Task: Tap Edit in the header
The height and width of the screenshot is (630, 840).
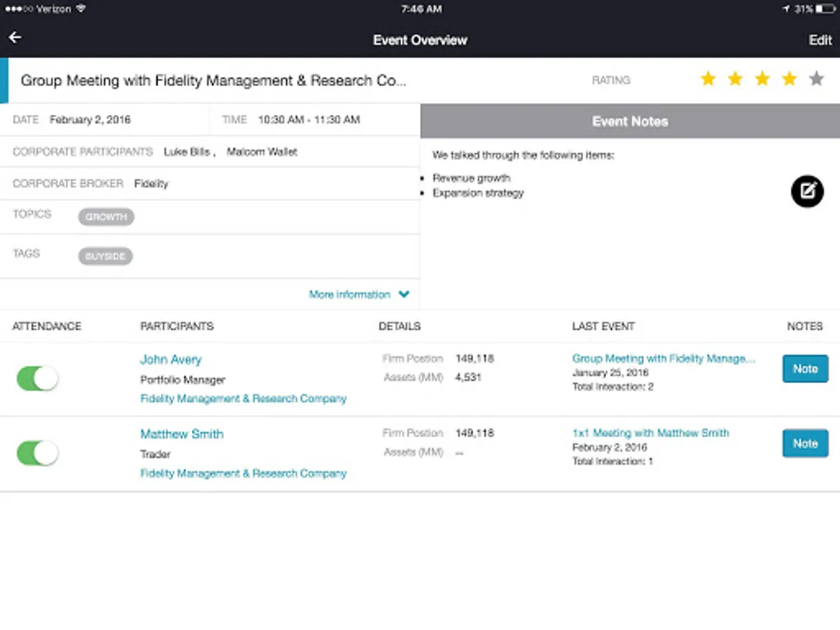Action: (820, 40)
